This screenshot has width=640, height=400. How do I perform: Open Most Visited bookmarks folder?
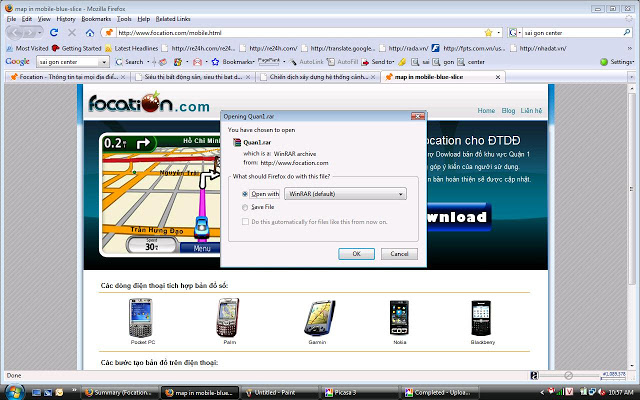click(27, 48)
